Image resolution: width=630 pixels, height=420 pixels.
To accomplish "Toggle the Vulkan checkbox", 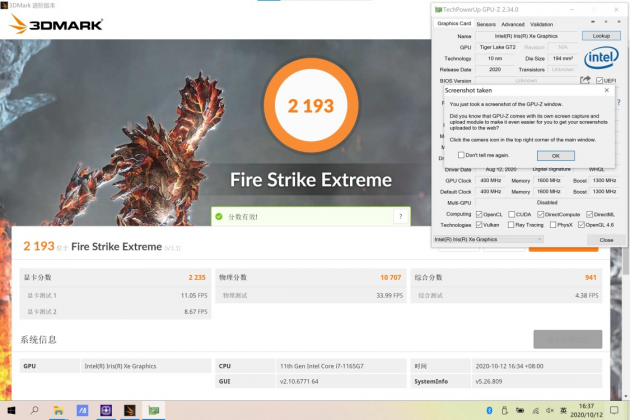I will (479, 225).
